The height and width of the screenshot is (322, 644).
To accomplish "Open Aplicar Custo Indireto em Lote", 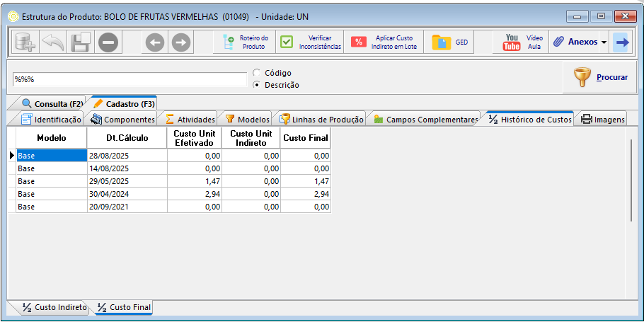I will 384,42.
